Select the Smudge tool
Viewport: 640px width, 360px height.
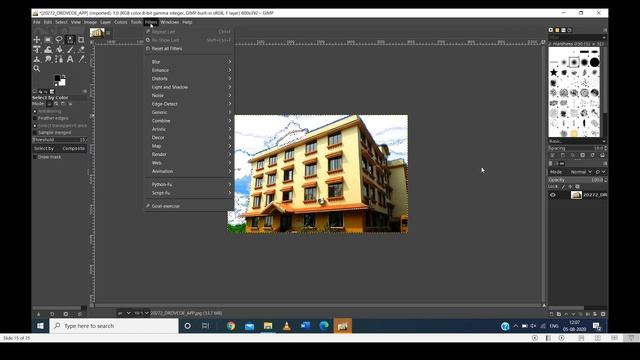[x=48, y=59]
